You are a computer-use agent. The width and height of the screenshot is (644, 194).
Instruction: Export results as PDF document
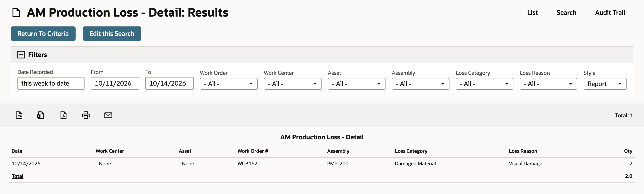click(64, 115)
